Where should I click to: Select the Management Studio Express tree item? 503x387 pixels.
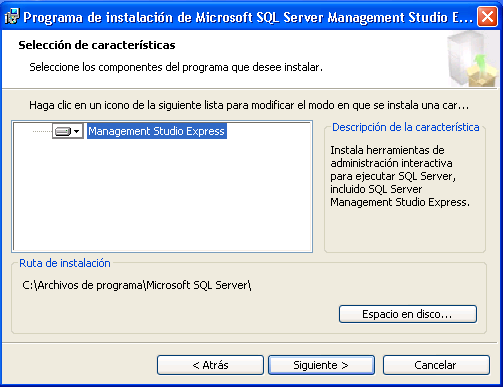[x=157, y=131]
